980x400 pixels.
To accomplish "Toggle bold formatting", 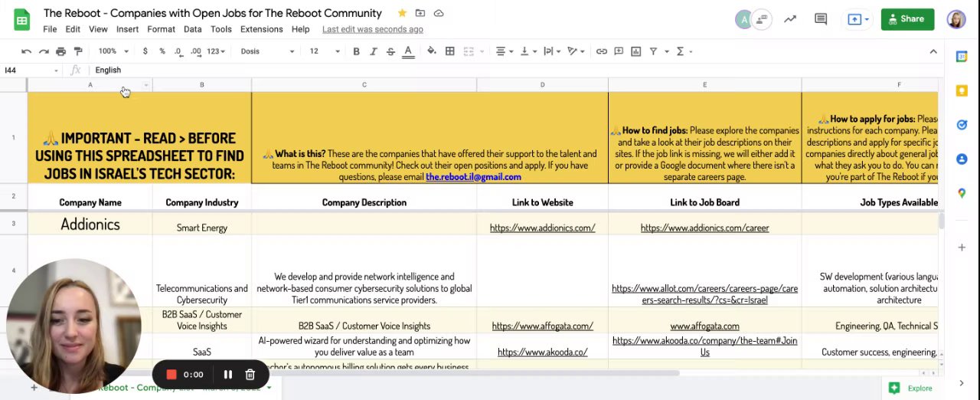I will point(356,51).
